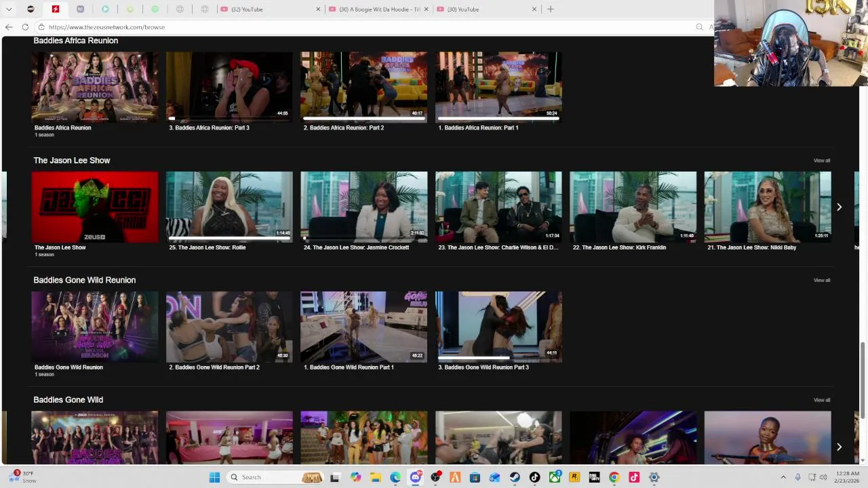Open Discord from the taskbar
This screenshot has height=488, width=868.
tap(416, 477)
